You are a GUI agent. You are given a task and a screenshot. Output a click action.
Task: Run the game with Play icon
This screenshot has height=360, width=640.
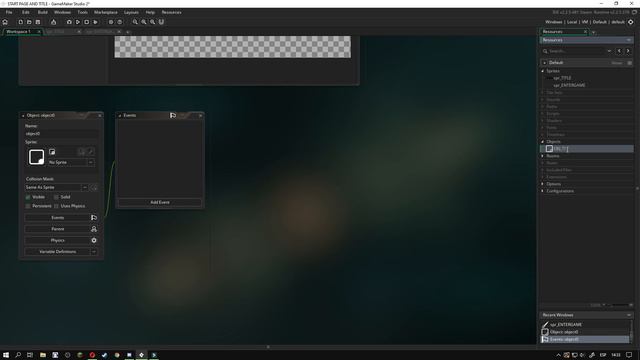[78, 22]
